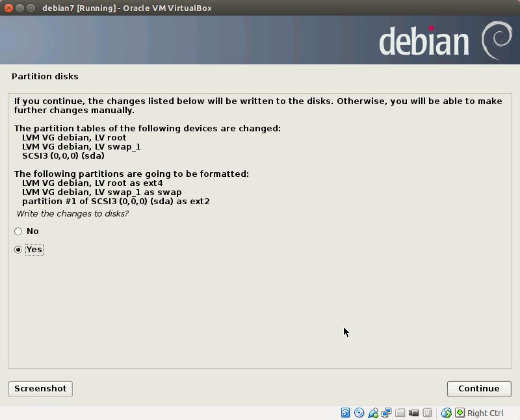This screenshot has width=520, height=420.
Task: Click the mouse integration indicator icon
Action: click(x=447, y=413)
